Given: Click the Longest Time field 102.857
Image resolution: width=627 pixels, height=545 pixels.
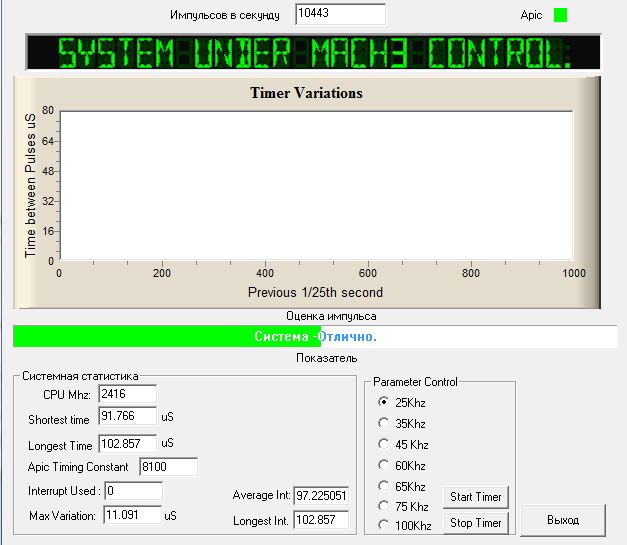Looking at the screenshot, I should [128, 443].
